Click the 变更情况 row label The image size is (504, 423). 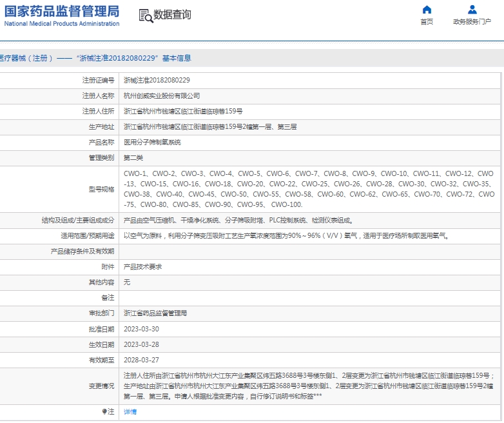point(101,386)
